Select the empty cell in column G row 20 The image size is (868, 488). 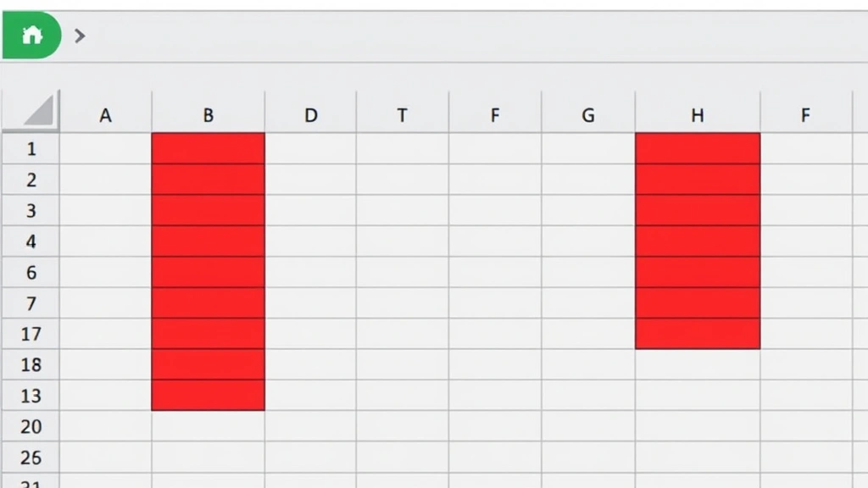pos(587,426)
